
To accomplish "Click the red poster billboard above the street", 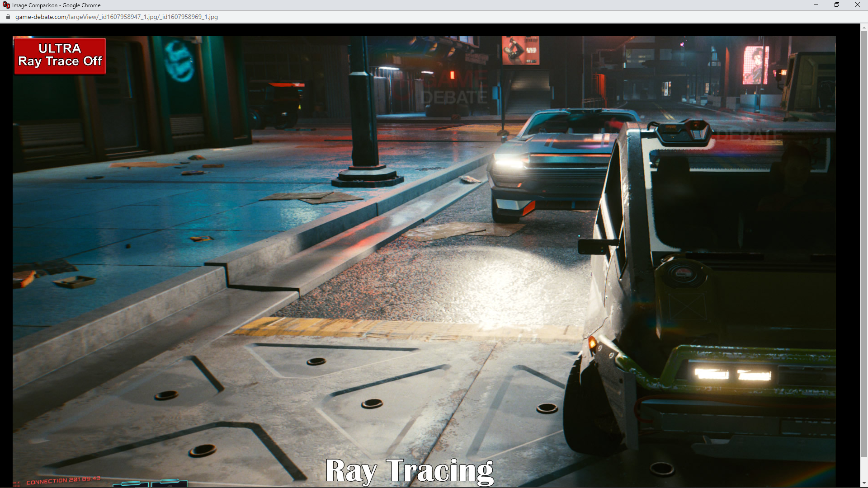I will click(x=520, y=50).
